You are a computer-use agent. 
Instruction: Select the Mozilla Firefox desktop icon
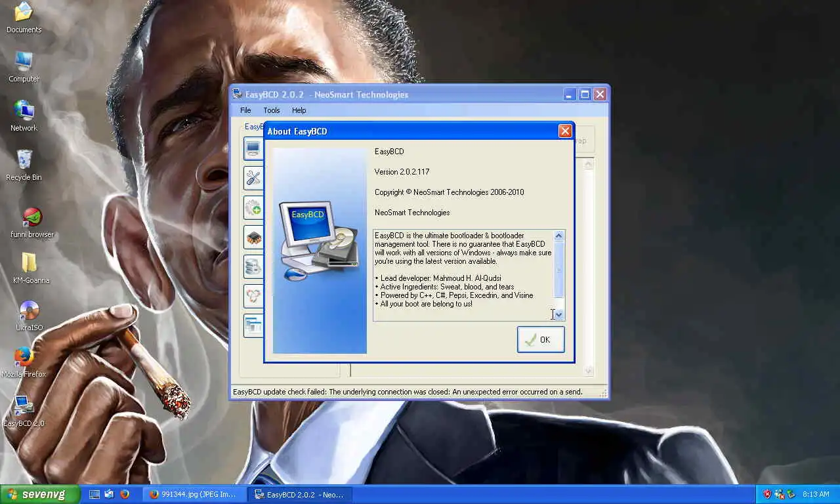point(24,362)
